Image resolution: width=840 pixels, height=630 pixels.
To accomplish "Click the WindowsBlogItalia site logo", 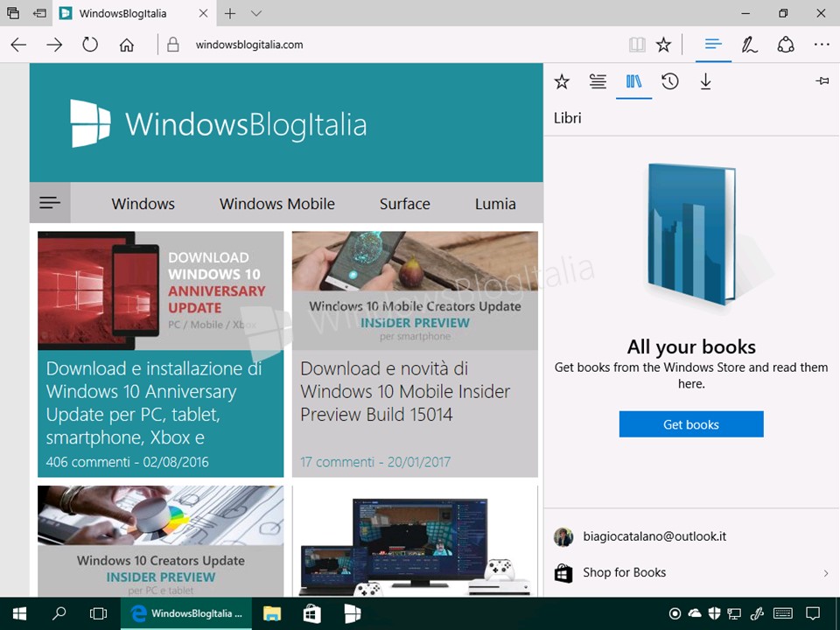I will tap(219, 123).
